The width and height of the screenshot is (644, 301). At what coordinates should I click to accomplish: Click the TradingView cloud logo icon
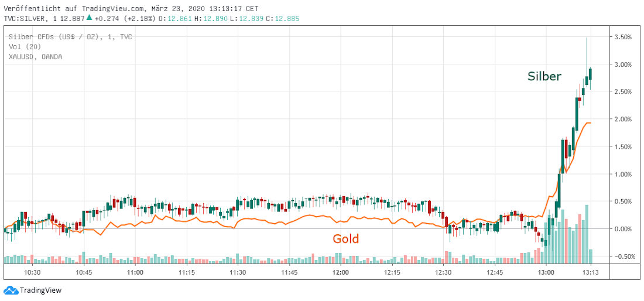click(x=11, y=290)
